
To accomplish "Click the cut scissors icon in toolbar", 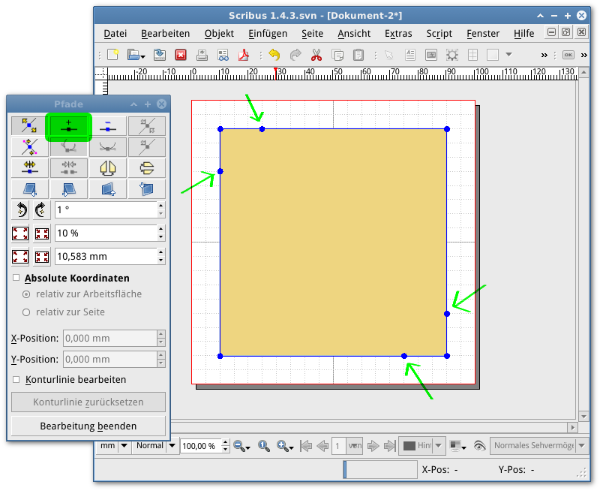I will (x=316, y=55).
